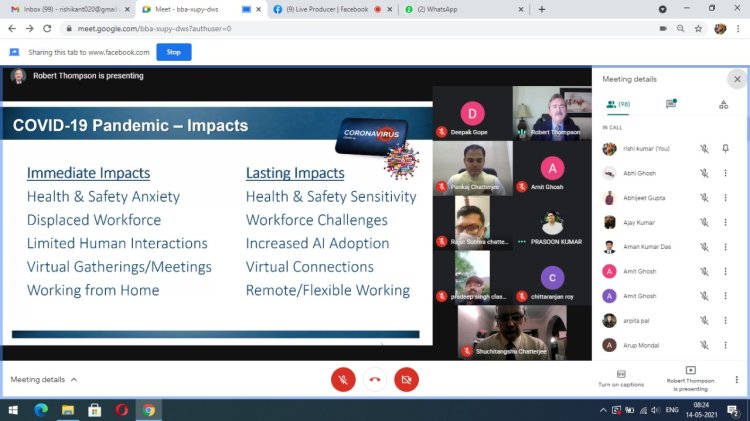The image size is (750, 421).
Task: Pin rishi kumar (You) to the screen
Action: click(x=726, y=148)
